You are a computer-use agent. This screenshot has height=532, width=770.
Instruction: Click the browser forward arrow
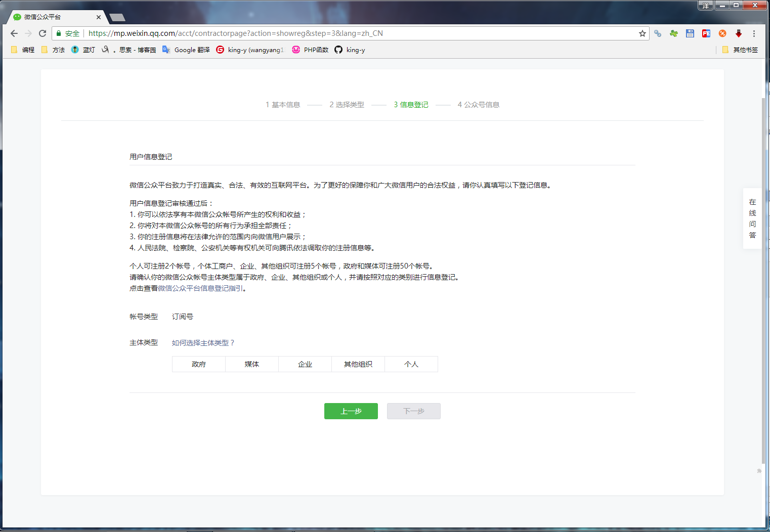28,33
